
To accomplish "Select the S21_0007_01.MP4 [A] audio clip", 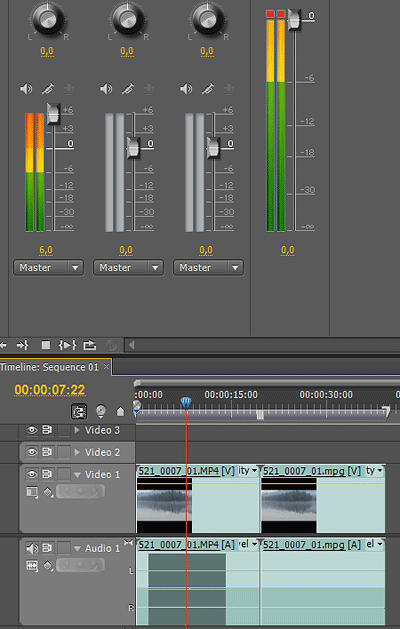I will click(198, 582).
